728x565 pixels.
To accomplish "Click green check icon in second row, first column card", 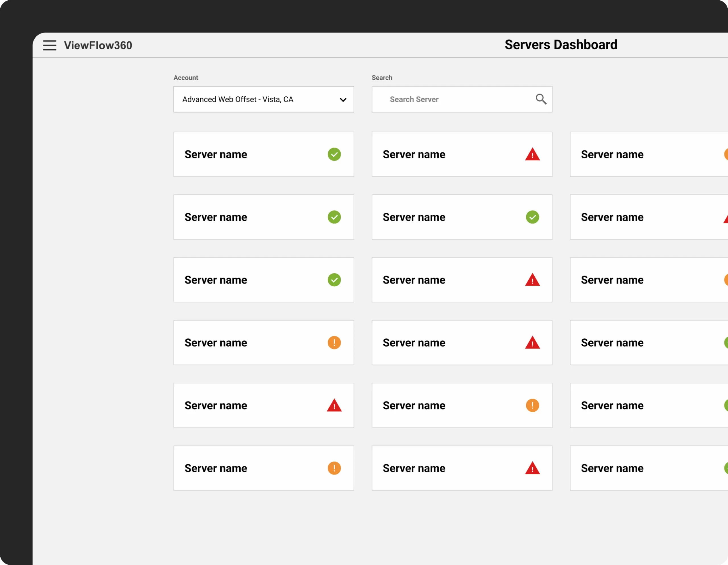I will click(x=334, y=217).
